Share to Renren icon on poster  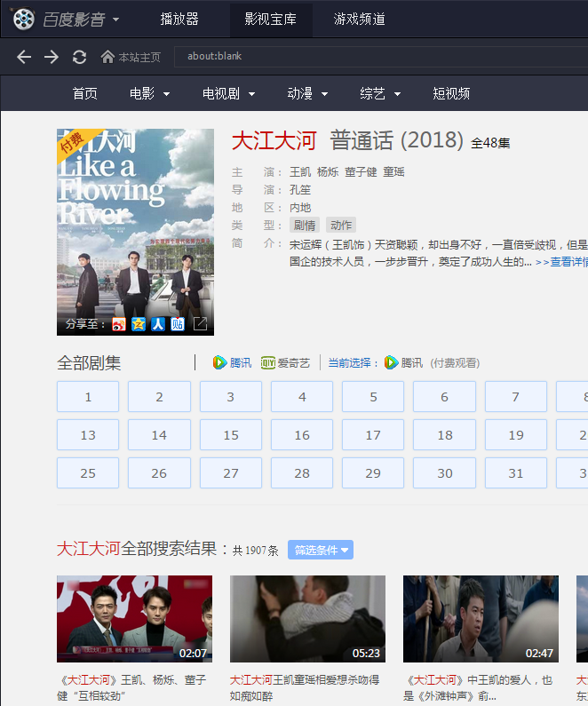tap(158, 324)
